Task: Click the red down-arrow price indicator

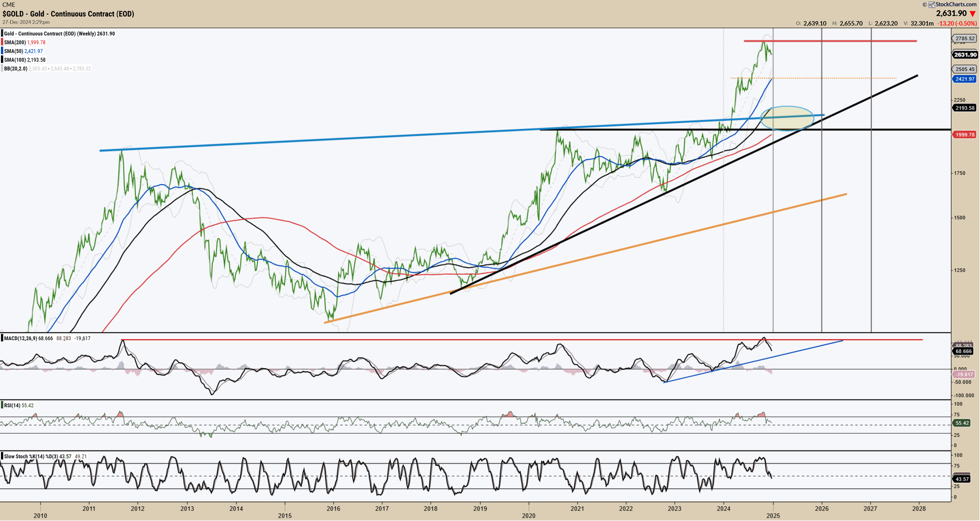Action: point(972,14)
